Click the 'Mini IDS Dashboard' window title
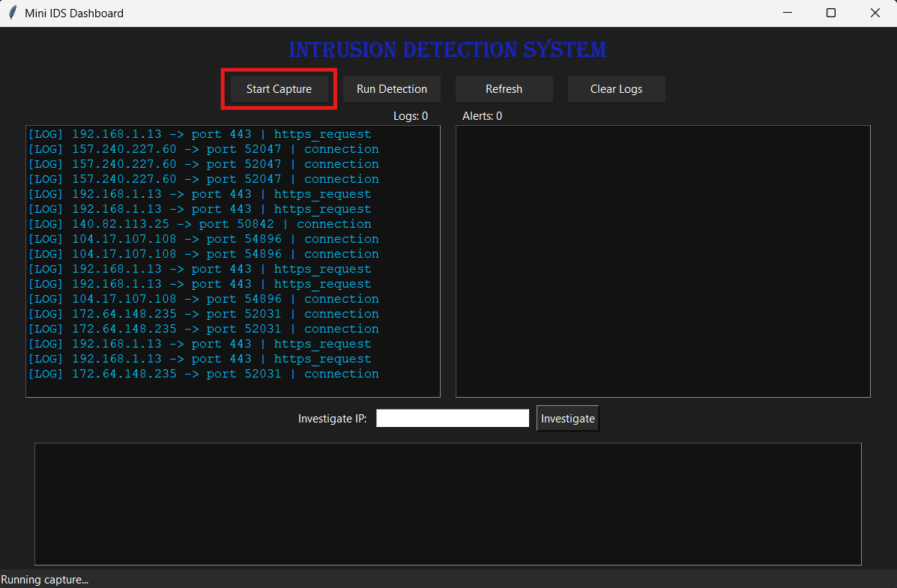897x588 pixels. pos(74,13)
